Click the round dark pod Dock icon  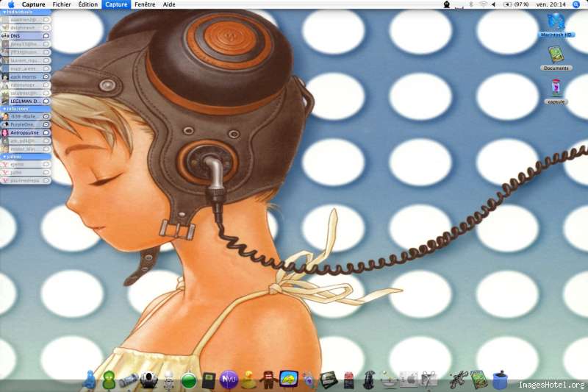tap(148, 379)
